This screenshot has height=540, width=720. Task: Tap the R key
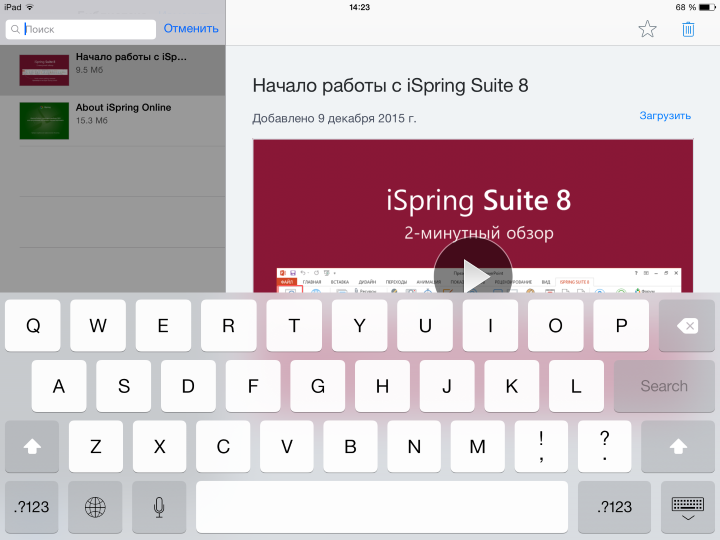point(229,326)
